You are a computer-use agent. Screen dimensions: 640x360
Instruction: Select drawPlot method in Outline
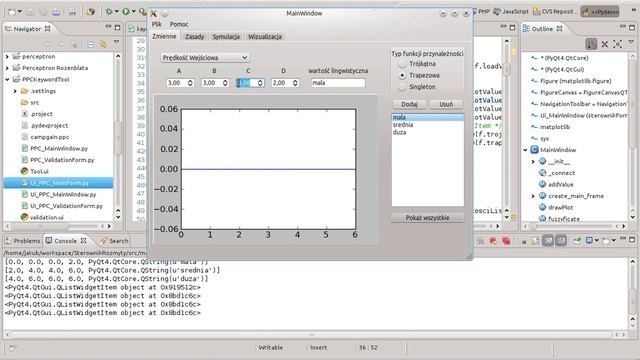click(560, 207)
